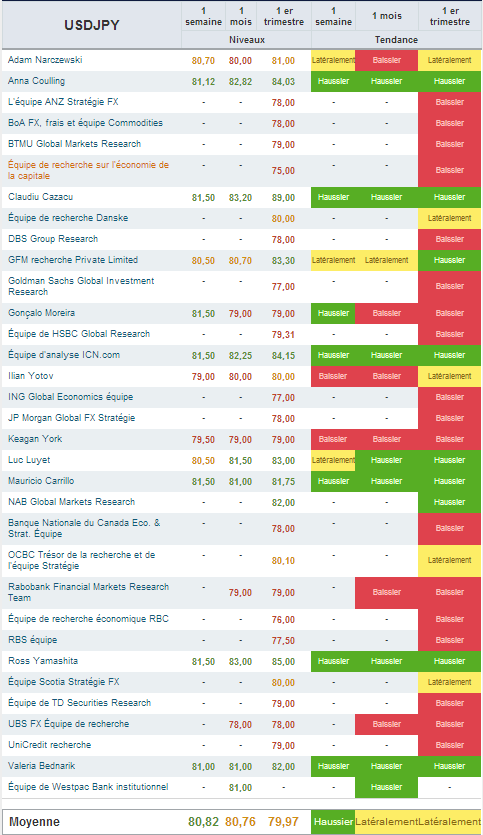The image size is (483, 835).
Task: Click the Moyenne weekly Haussier cell
Action: (x=333, y=822)
